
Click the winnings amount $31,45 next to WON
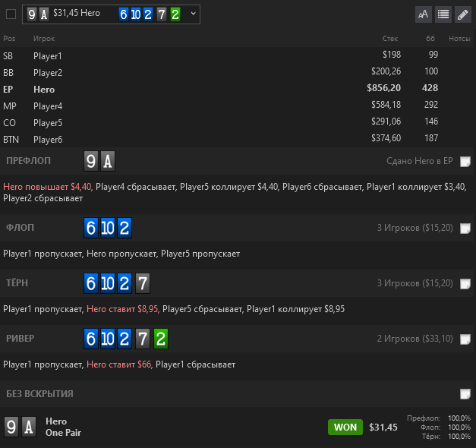tap(383, 427)
